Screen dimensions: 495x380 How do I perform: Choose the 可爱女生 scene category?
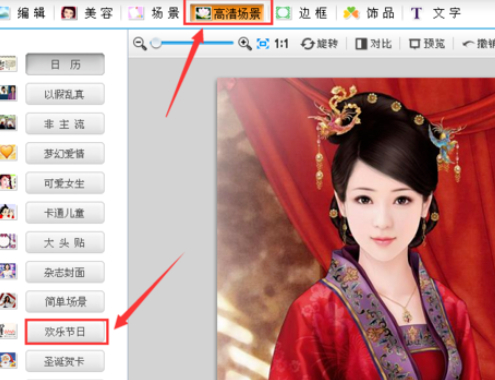pos(65,183)
